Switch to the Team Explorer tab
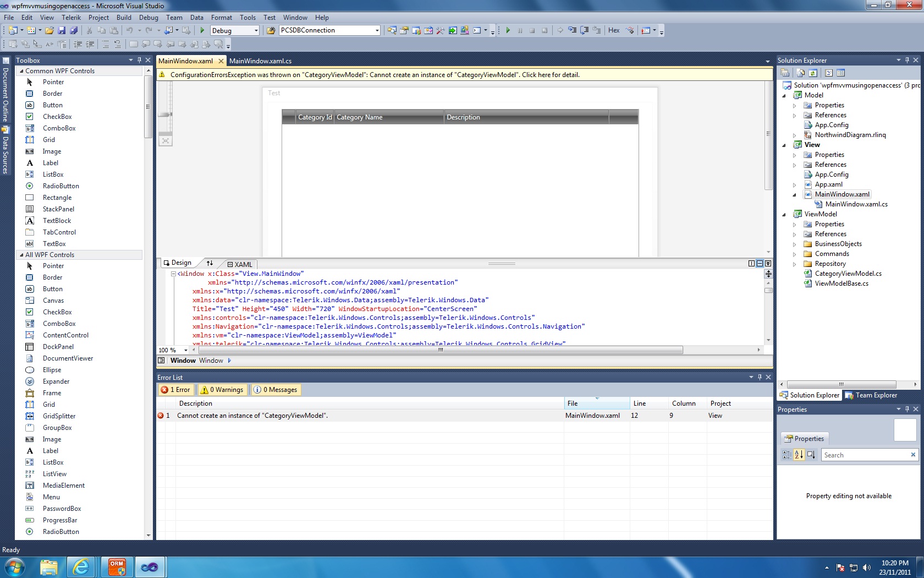 click(x=871, y=395)
